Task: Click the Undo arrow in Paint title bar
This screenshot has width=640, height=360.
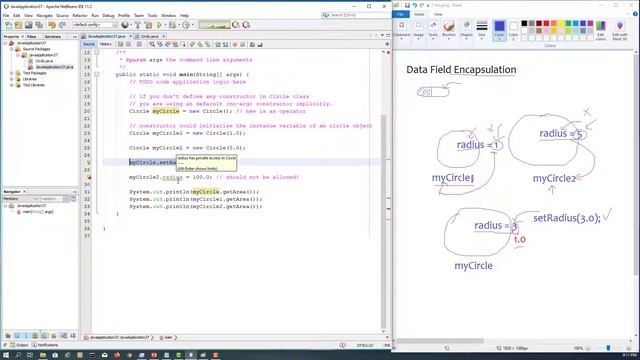Action: [x=414, y=5]
